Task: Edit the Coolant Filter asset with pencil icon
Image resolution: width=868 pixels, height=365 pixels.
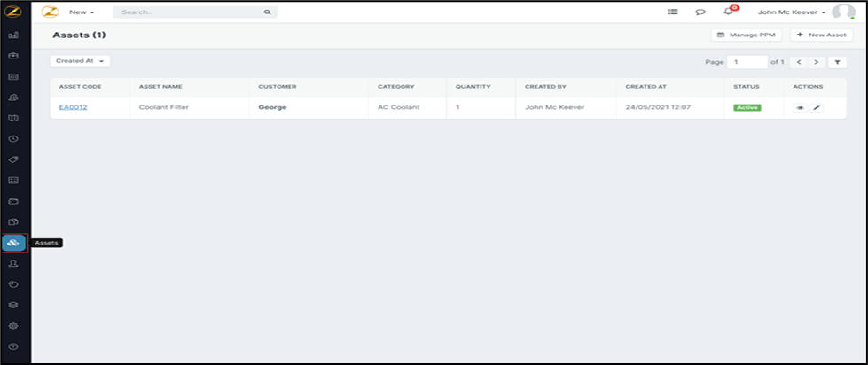Action: [x=817, y=108]
